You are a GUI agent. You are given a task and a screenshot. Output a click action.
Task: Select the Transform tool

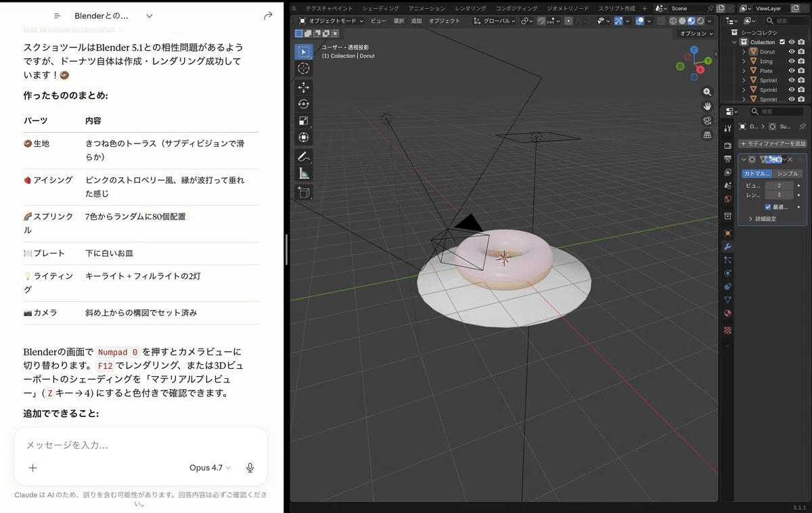click(x=304, y=137)
